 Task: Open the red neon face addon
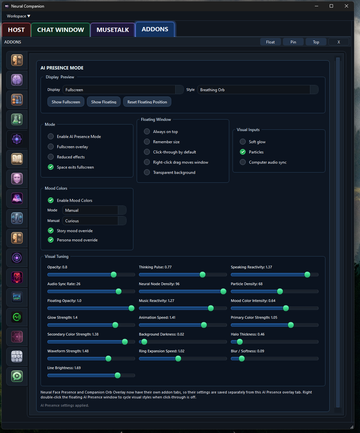click(17, 277)
